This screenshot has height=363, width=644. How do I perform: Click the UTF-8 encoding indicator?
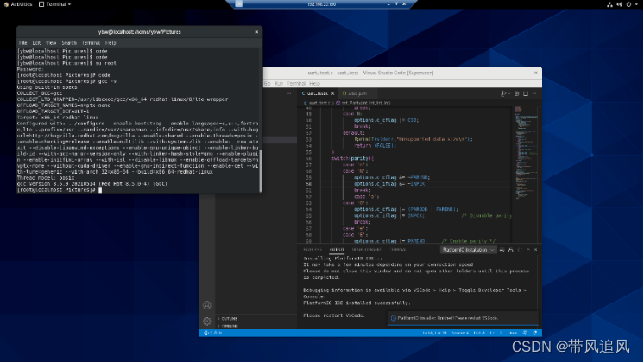click(479, 333)
